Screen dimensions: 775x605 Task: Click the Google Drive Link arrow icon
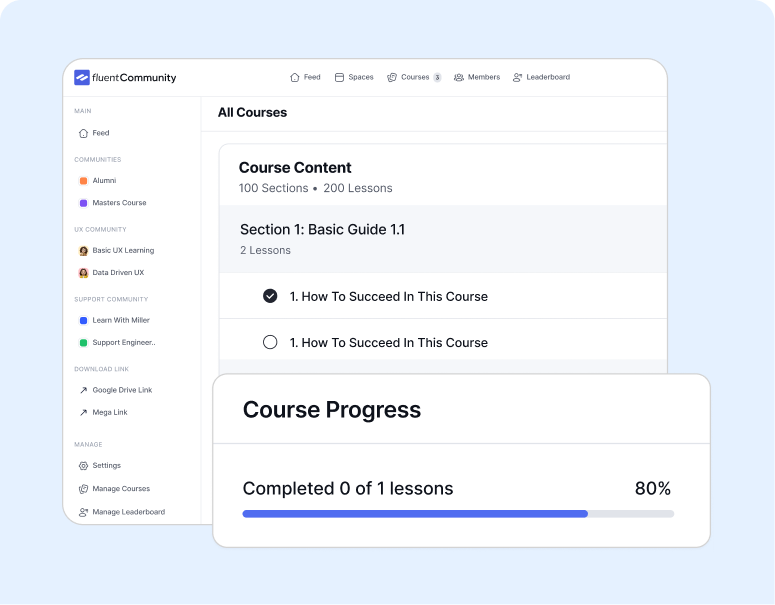click(83, 390)
